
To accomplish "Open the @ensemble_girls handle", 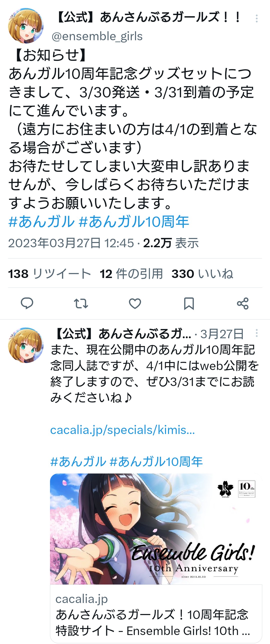I will tap(97, 36).
